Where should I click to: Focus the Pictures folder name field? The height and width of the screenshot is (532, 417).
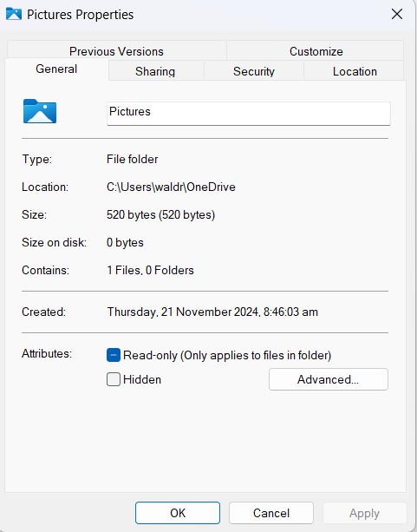click(x=249, y=114)
